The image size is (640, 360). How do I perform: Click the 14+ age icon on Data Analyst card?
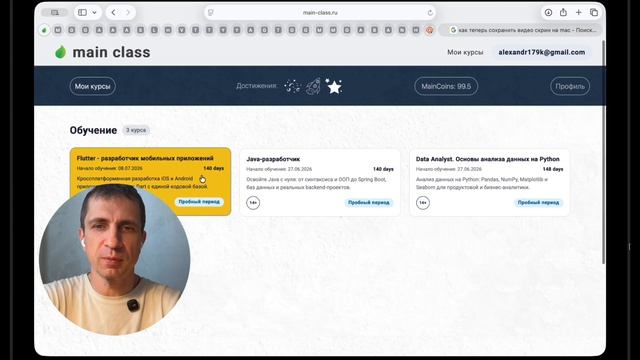pos(423,202)
